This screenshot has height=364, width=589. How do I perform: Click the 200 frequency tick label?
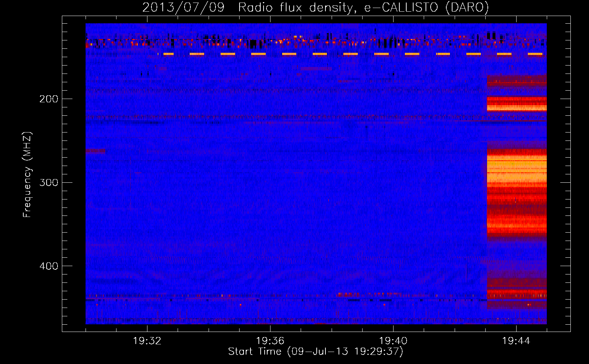pyautogui.click(x=49, y=99)
